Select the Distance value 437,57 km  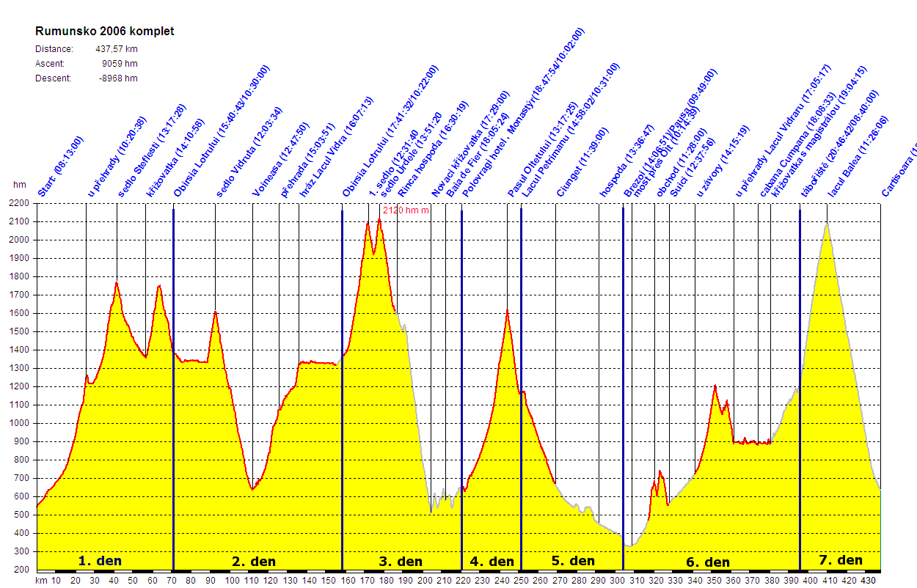click(117, 49)
